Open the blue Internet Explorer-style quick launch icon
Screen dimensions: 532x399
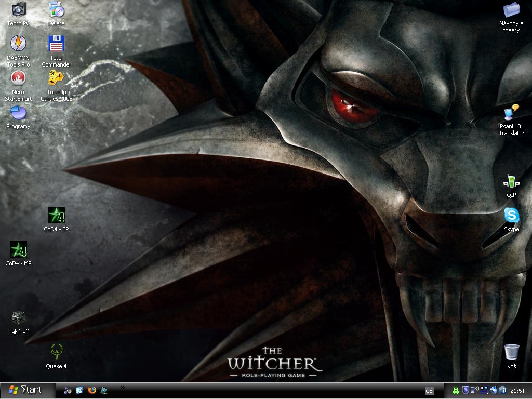click(x=79, y=391)
